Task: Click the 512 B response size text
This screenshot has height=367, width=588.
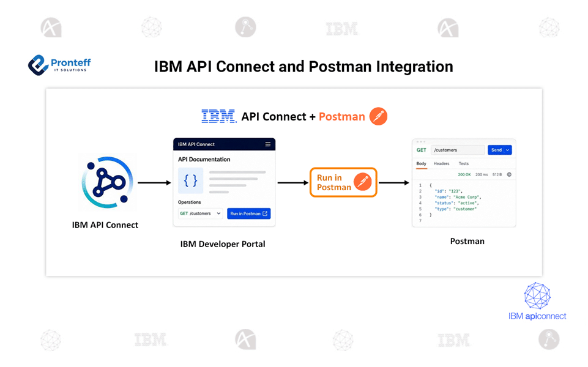Action: click(x=497, y=175)
